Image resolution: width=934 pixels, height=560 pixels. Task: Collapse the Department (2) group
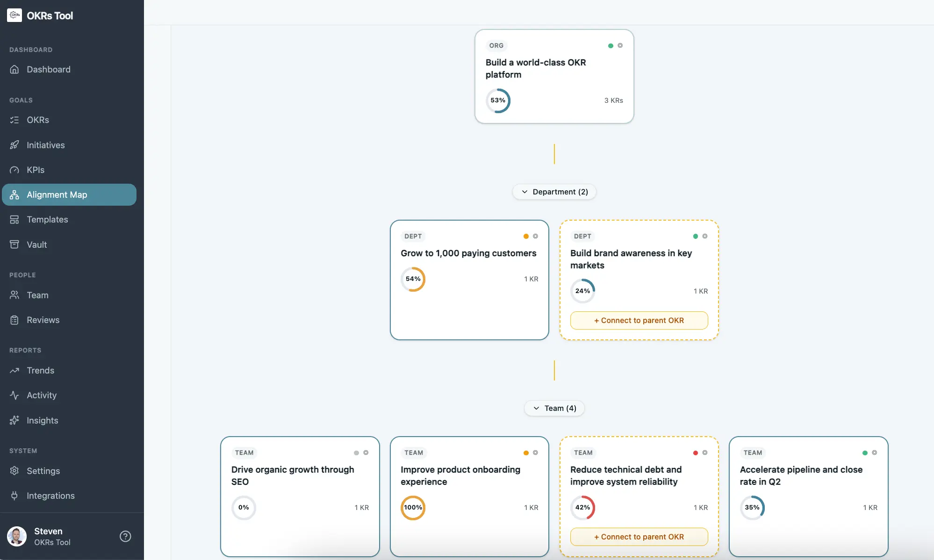point(554,192)
